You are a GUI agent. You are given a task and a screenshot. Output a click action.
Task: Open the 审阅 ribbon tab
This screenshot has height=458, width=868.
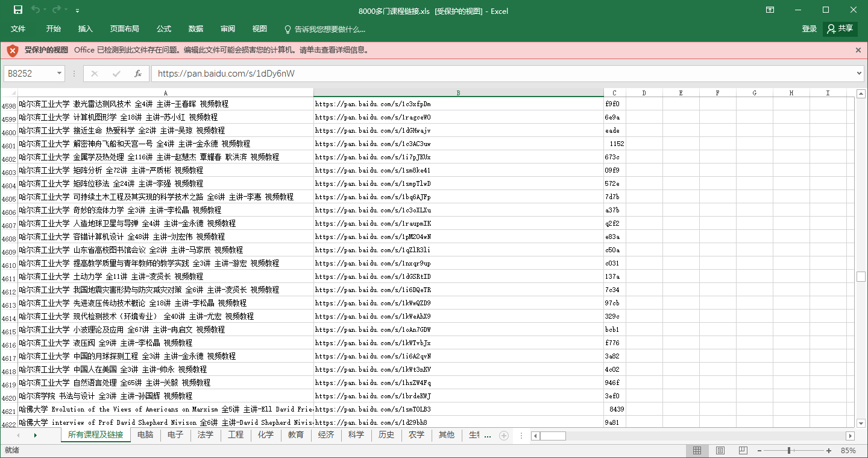[228, 29]
